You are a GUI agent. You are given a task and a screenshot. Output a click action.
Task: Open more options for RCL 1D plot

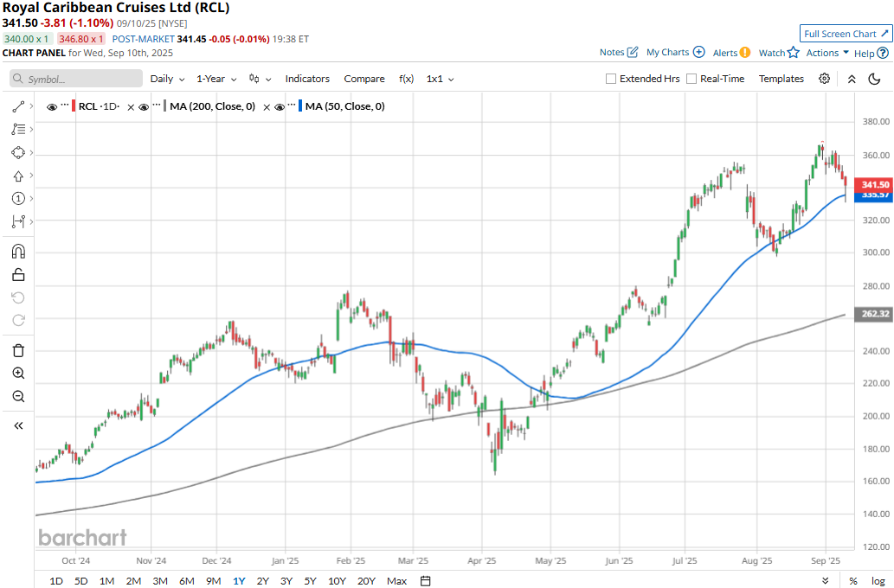[65, 105]
